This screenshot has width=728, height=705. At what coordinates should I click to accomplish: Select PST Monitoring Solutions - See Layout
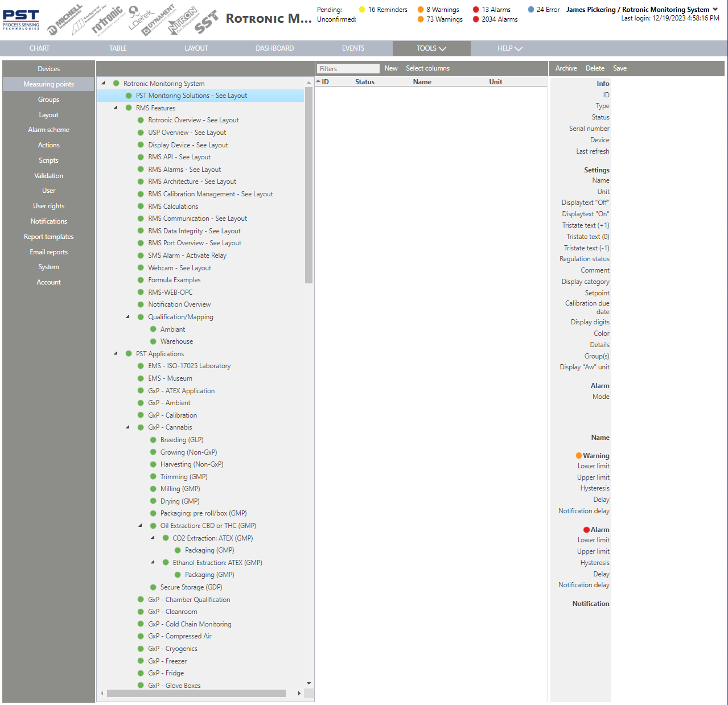coord(191,96)
